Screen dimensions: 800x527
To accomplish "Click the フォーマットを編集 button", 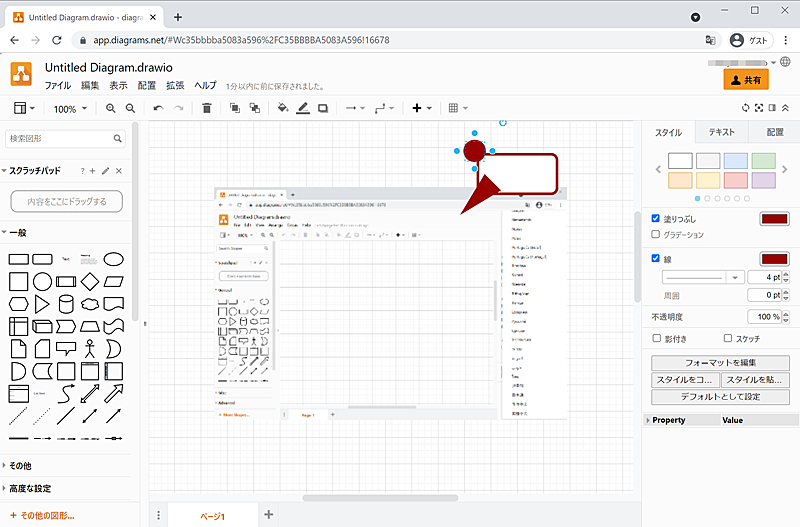I will 720,363.
